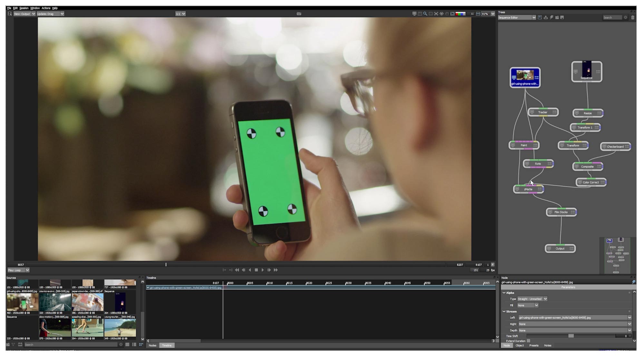
Task: Toggle the overlay icon left of RGB channels
Action: tap(453, 14)
